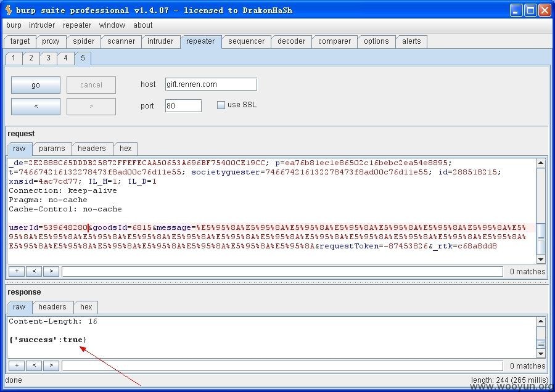
Task: Click response search next match > button
Action: pyautogui.click(x=51, y=365)
